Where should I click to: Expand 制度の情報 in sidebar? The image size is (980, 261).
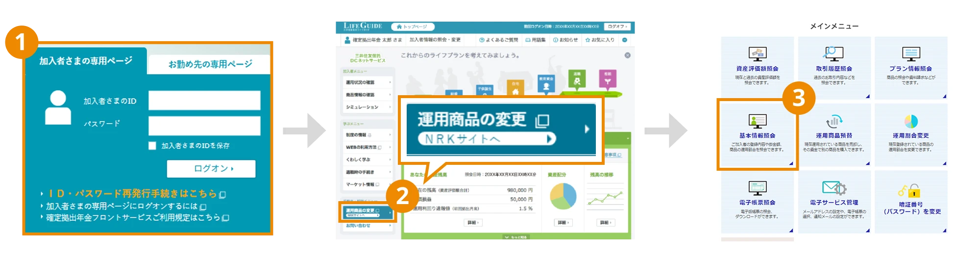[368, 135]
